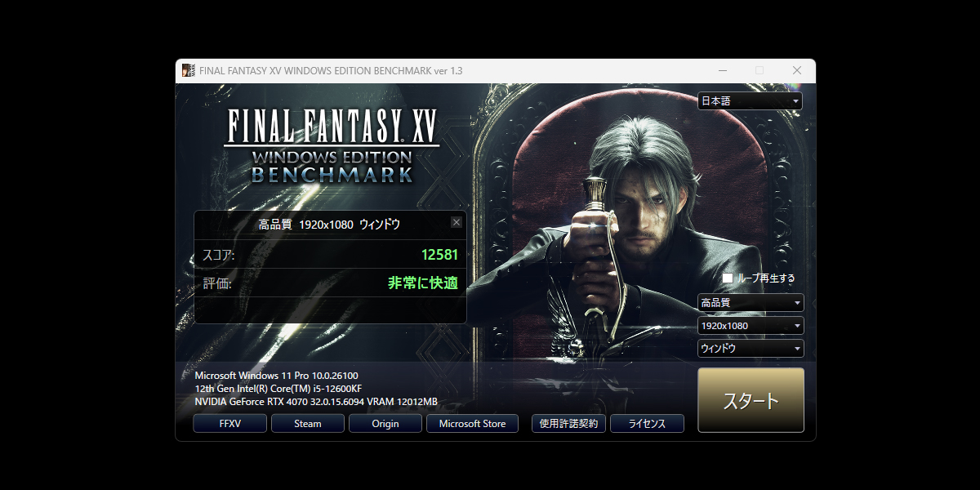Click the 高品質 1920x1080 ウィンドウ result header

[329, 224]
